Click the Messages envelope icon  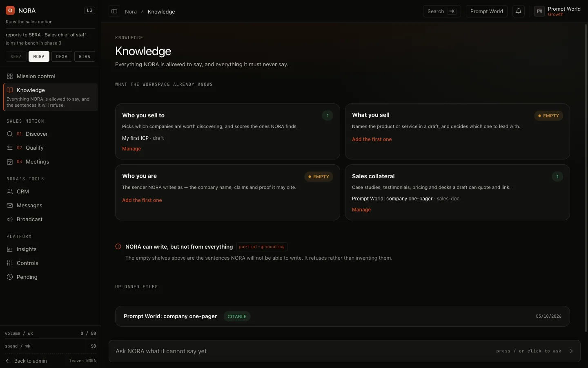pyautogui.click(x=10, y=206)
